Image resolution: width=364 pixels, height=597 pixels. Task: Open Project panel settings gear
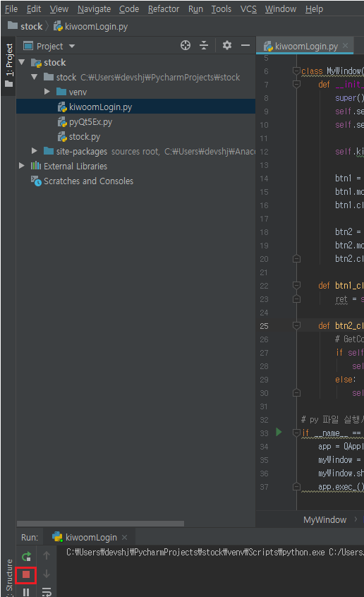tap(227, 46)
